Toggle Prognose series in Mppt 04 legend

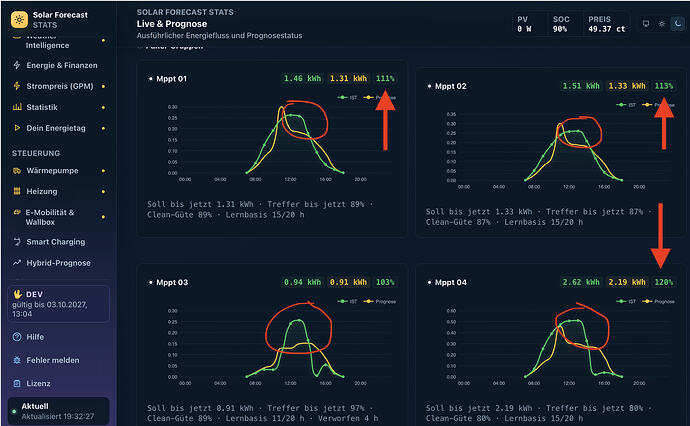[x=659, y=301]
